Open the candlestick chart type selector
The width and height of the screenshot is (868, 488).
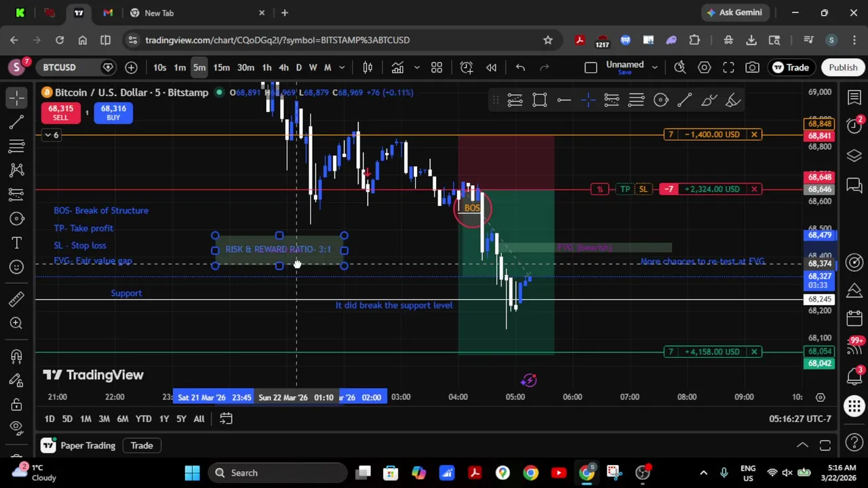point(368,67)
